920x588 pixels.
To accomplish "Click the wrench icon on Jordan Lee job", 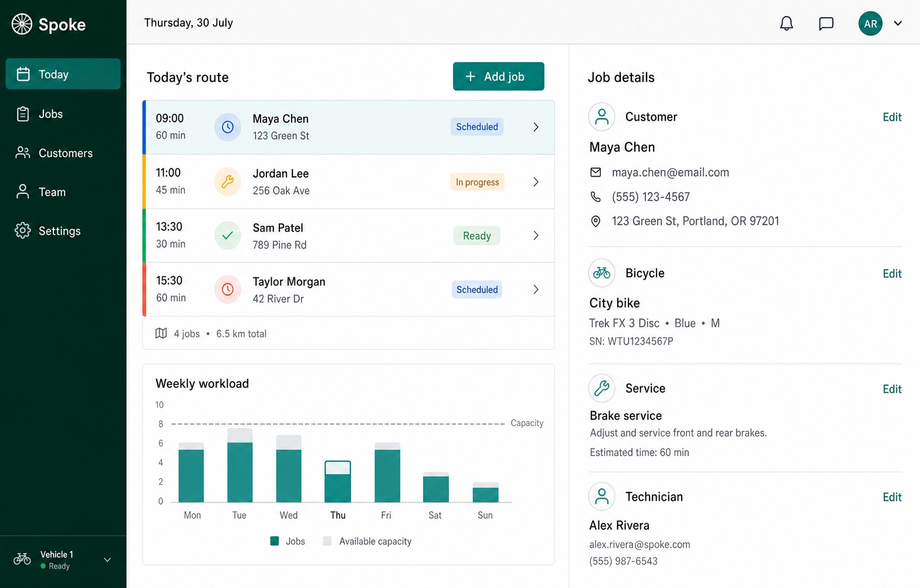I will (x=228, y=182).
